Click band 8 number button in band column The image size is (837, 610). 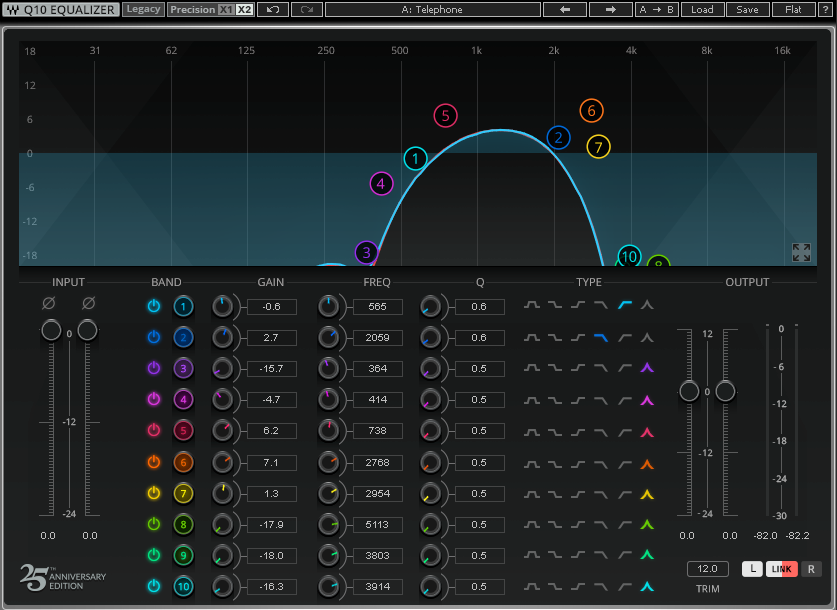coord(183,525)
